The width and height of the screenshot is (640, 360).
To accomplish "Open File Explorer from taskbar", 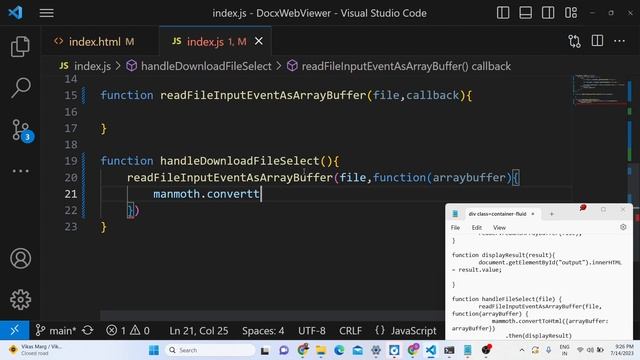I will pos(321,350).
